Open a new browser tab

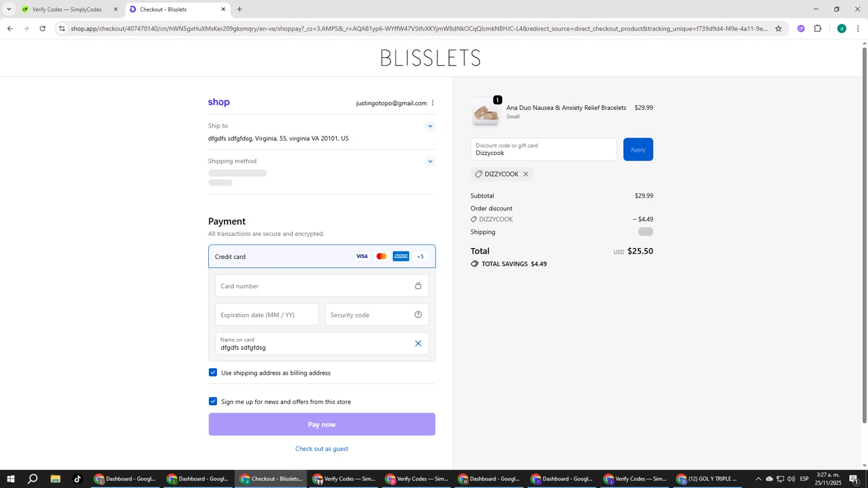[240, 9]
